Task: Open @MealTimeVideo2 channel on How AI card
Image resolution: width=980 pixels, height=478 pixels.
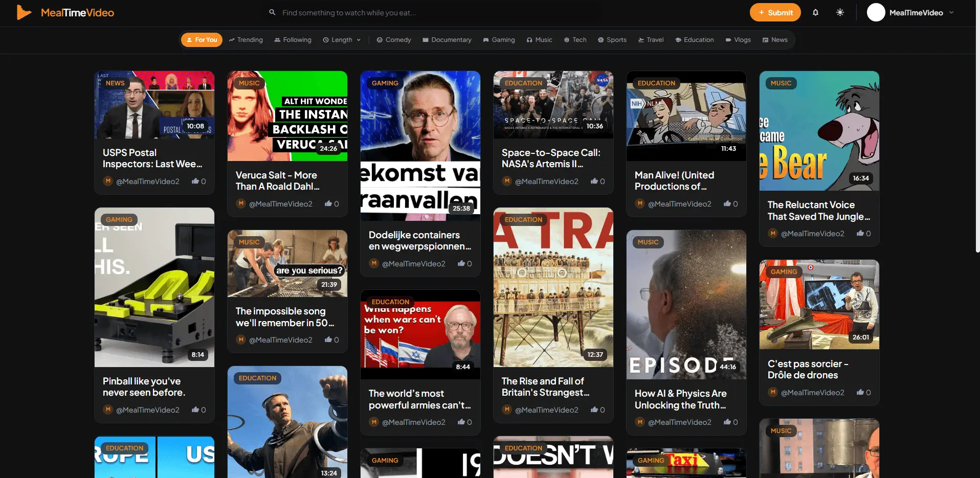Action: coord(679,422)
